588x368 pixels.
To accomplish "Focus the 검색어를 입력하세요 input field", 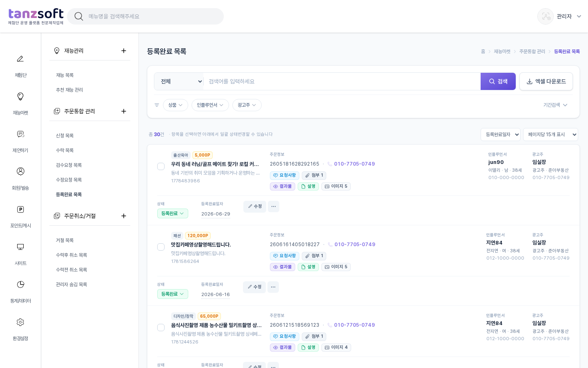I will 342,81.
